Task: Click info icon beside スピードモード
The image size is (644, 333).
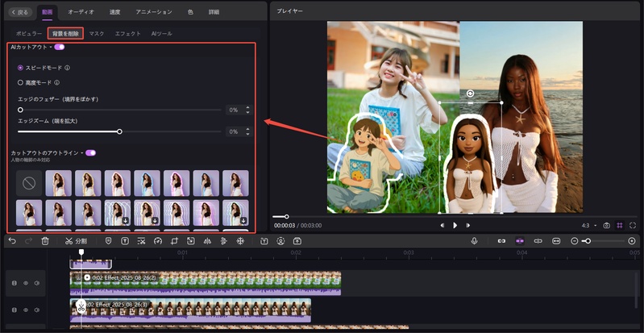Action: click(x=68, y=68)
